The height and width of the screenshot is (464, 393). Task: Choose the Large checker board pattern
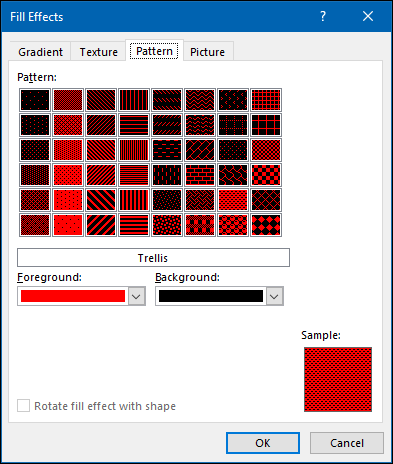(266, 175)
